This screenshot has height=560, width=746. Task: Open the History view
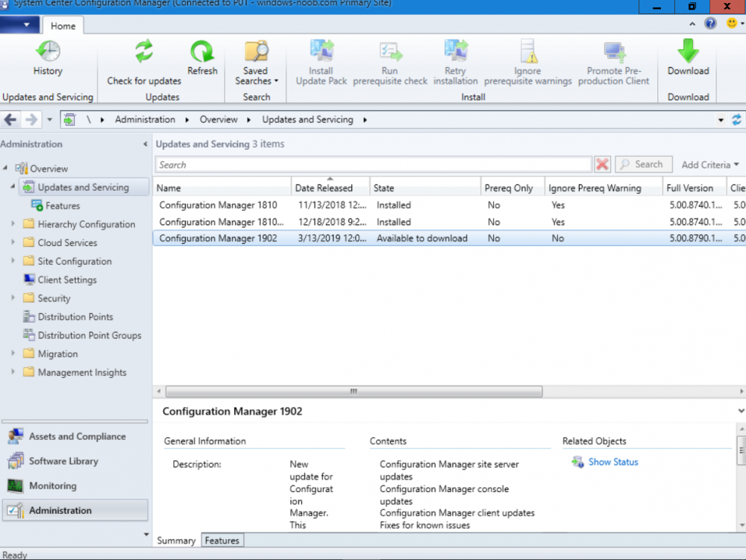[48, 57]
